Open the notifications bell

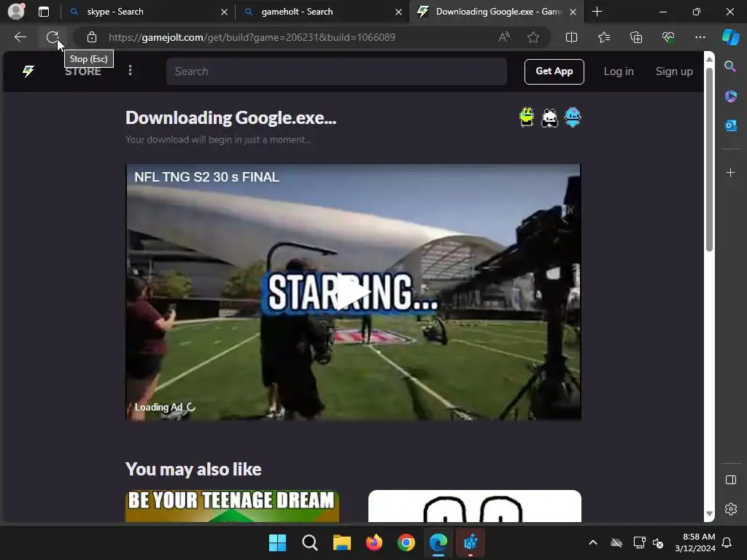[727, 542]
